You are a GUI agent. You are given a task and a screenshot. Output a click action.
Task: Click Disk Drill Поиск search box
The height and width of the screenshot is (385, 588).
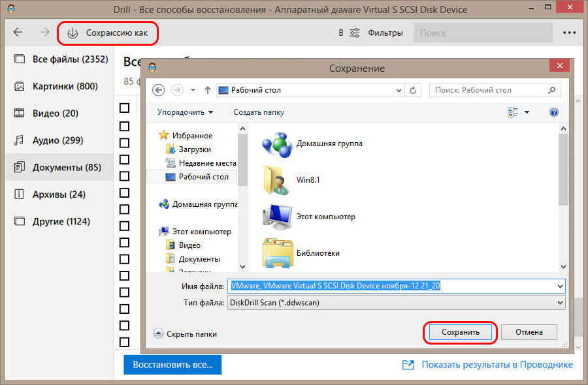click(483, 33)
